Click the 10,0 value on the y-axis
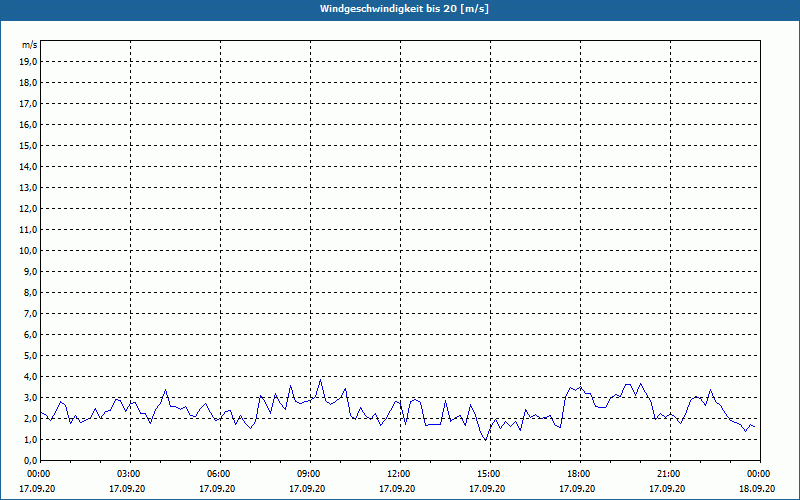The height and width of the screenshot is (500, 800). click(29, 250)
